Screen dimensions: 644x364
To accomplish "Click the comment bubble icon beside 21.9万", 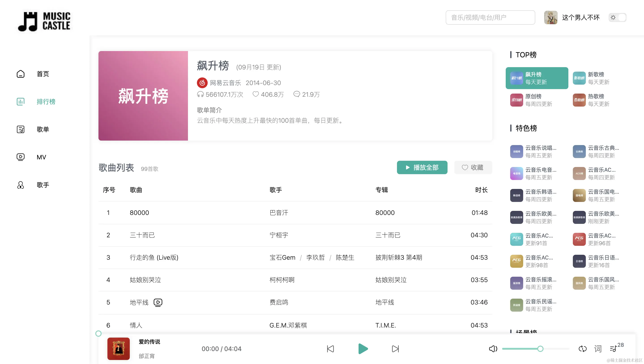I will [296, 94].
